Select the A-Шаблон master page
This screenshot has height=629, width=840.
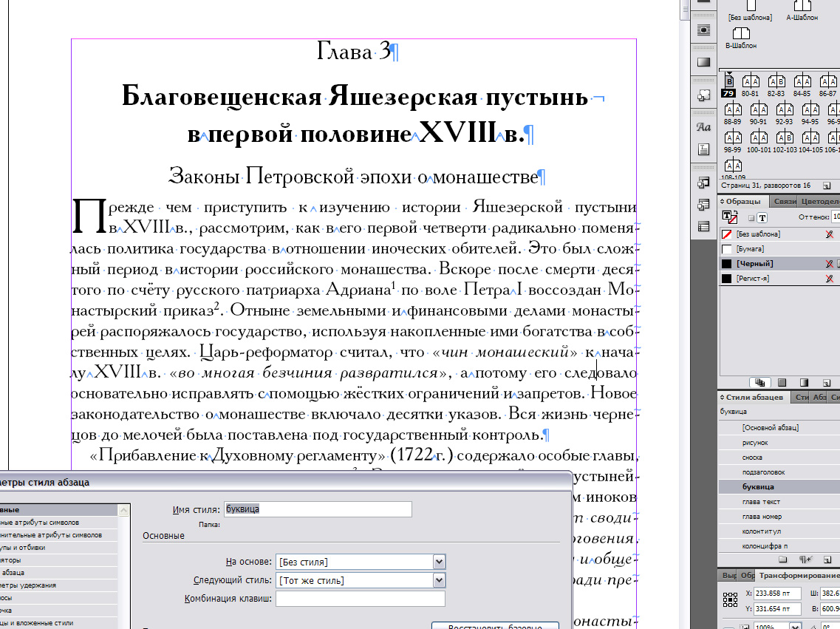click(x=802, y=6)
